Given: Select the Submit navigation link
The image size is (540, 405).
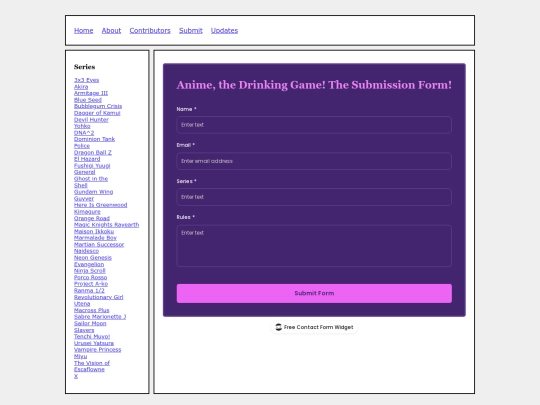Looking at the screenshot, I should pyautogui.click(x=191, y=31).
